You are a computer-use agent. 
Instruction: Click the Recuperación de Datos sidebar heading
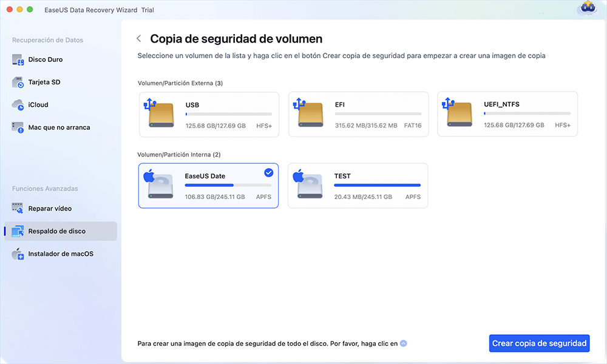coord(47,40)
